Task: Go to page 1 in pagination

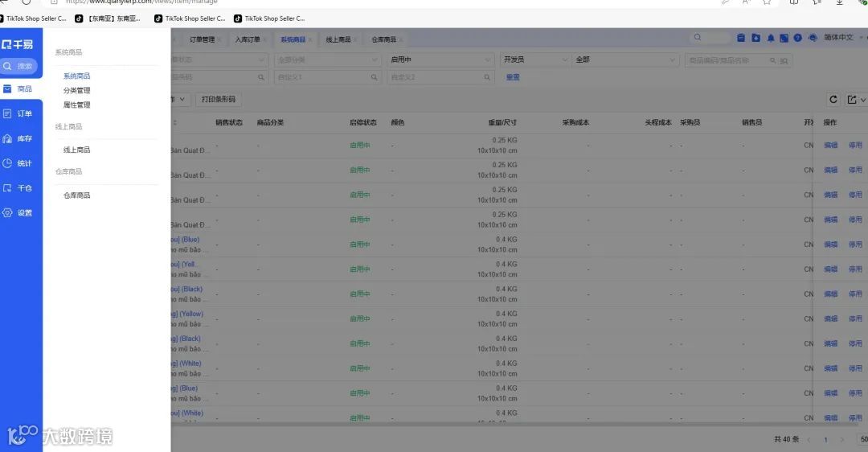Action: pyautogui.click(x=825, y=440)
